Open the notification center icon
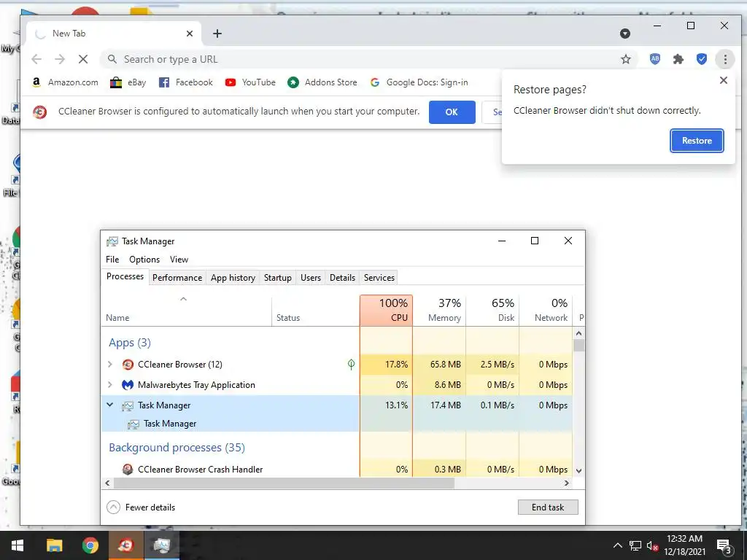Screen dimensions: 747x560 click(x=724, y=546)
